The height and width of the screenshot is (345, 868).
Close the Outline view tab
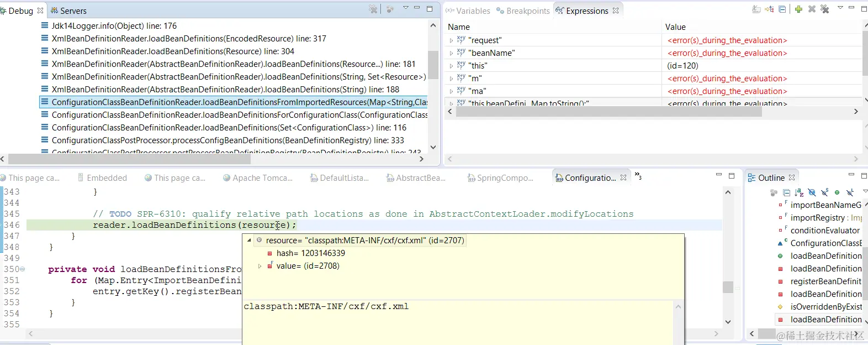click(x=792, y=177)
